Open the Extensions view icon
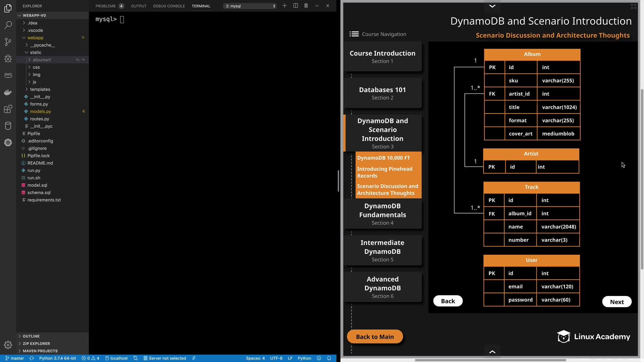Screen dimensions: 644x362 pyautogui.click(x=8, y=109)
